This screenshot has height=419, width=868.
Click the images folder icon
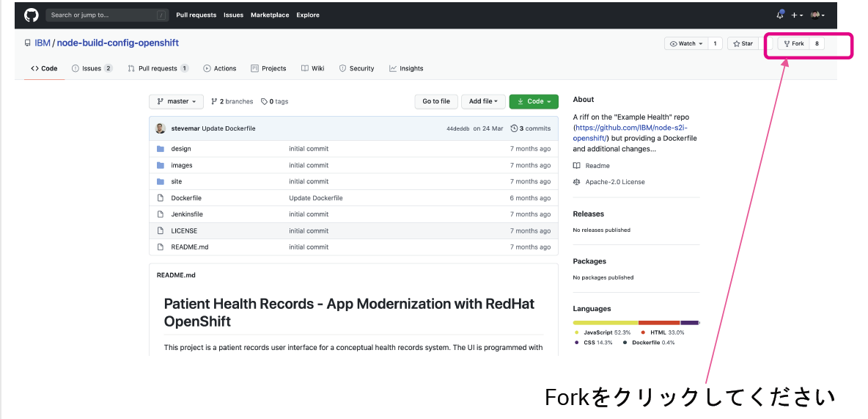point(161,165)
